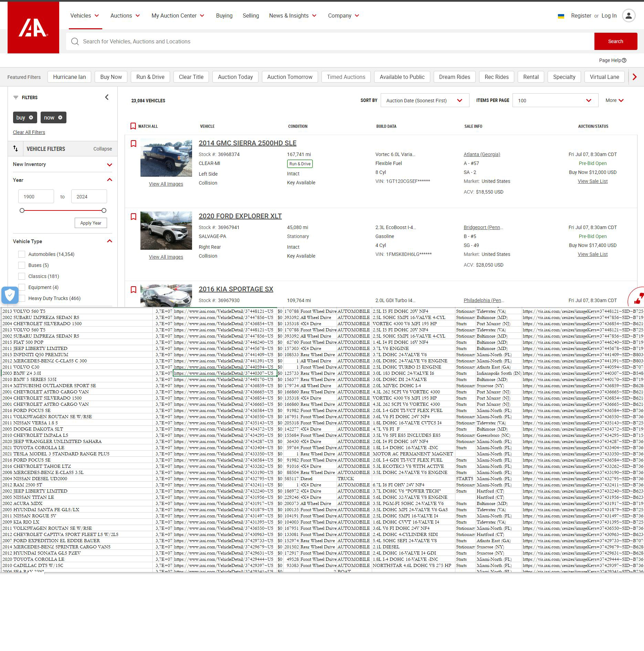Image resolution: width=644 pixels, height=651 pixels.
Task: Collapse the Year filter section
Action: (109, 180)
